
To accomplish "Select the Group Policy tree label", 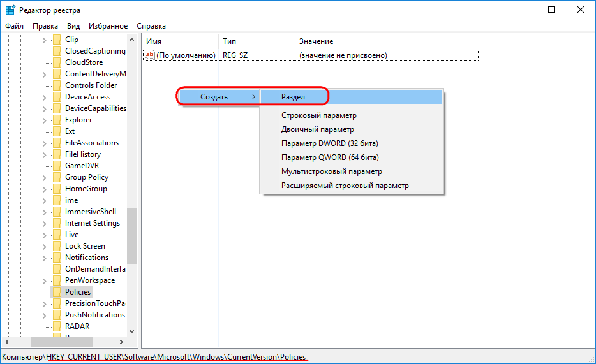I will tap(87, 177).
